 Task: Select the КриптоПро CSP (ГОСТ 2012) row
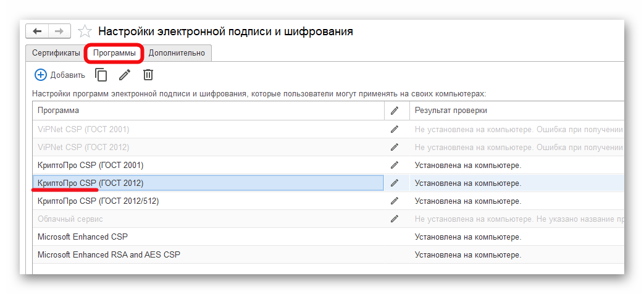tap(328, 183)
